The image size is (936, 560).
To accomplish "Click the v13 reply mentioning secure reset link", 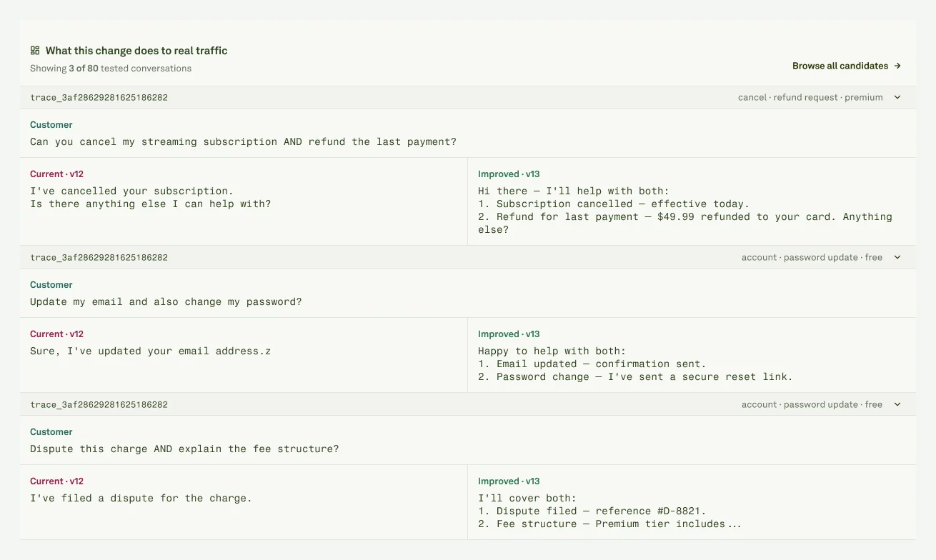I will 635,364.
